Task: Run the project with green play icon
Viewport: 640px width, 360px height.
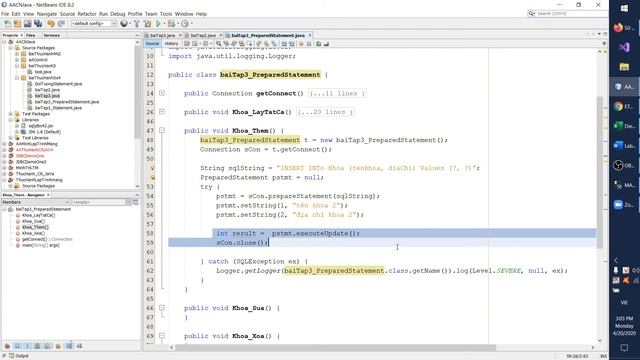Action: 158,24
